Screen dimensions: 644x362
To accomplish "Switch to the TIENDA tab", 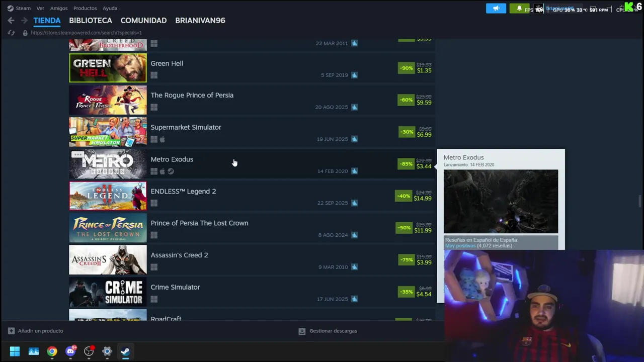I will pos(47,21).
